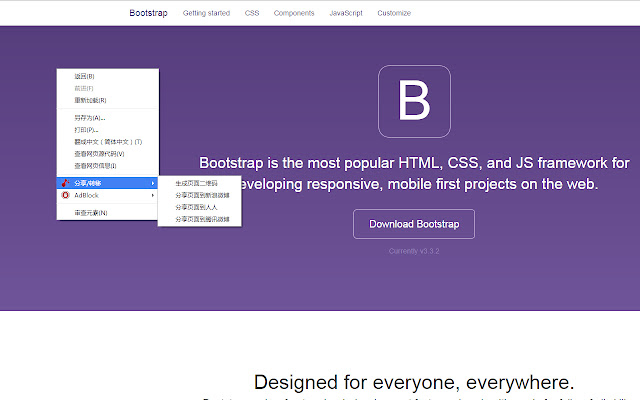Expand the highlighted share submenu arrow
Viewport: 640px width, 400px height.
pos(153,183)
